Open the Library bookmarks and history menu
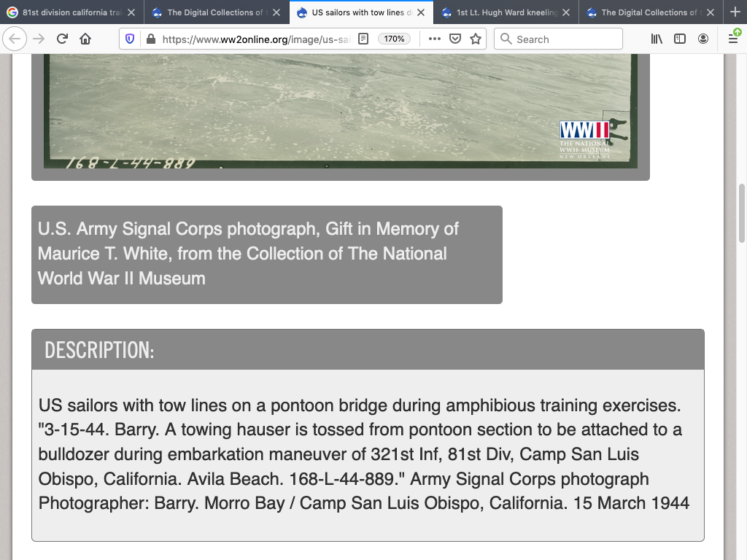Image resolution: width=747 pixels, height=560 pixels. [x=657, y=39]
